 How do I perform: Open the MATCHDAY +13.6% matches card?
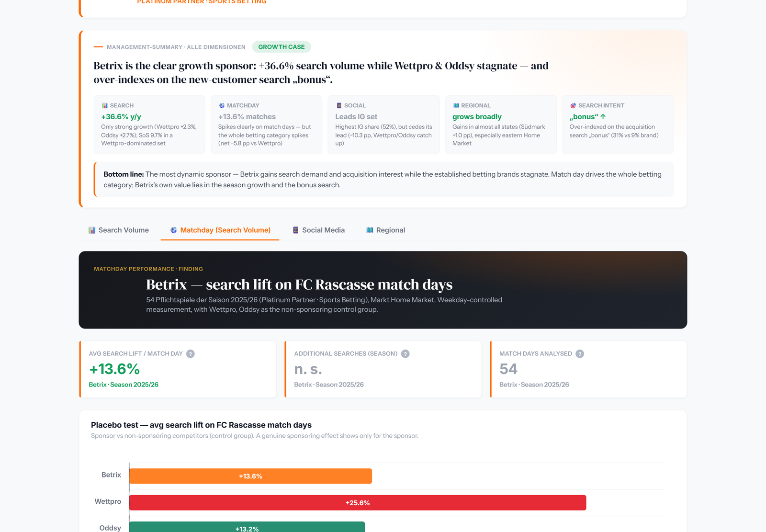pos(267,125)
